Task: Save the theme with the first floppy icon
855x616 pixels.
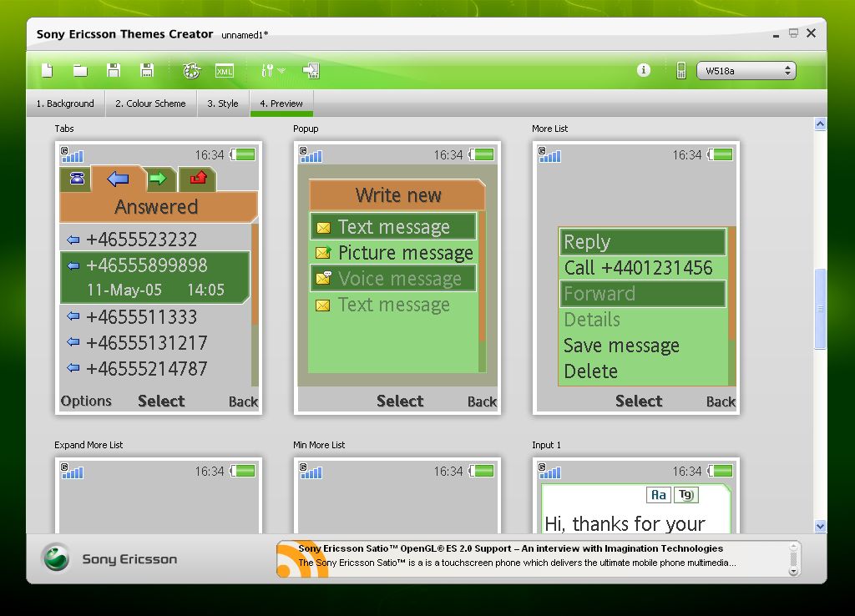Action: (x=114, y=70)
